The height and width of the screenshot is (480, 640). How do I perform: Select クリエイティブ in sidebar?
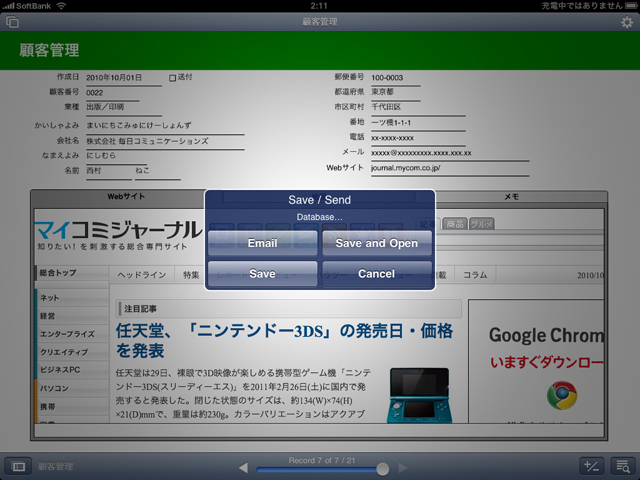72,352
